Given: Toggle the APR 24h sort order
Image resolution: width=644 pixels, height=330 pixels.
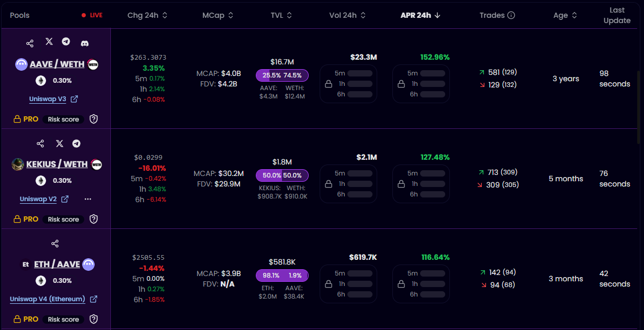Looking at the screenshot, I should pyautogui.click(x=421, y=15).
